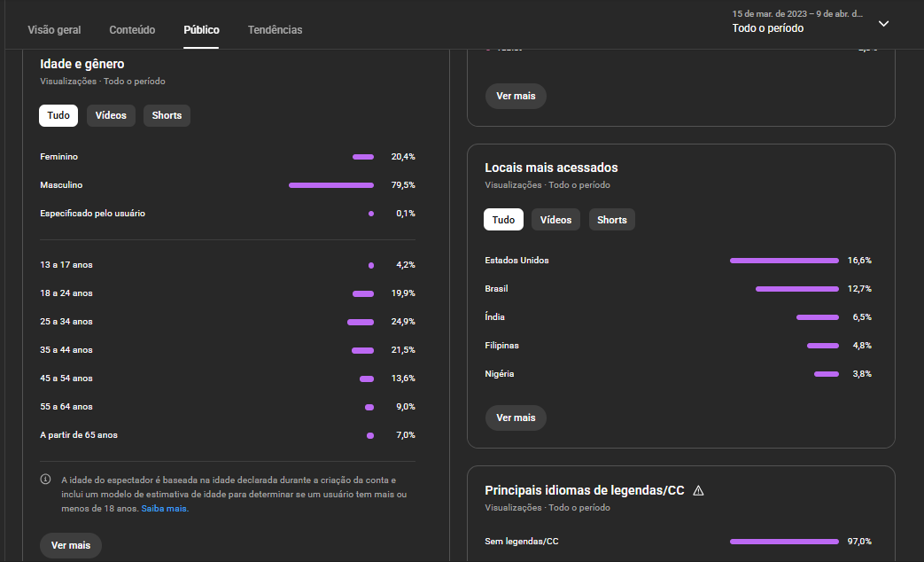Open the Conteúdo tab
The width and height of the screenshot is (924, 562).
(x=132, y=30)
